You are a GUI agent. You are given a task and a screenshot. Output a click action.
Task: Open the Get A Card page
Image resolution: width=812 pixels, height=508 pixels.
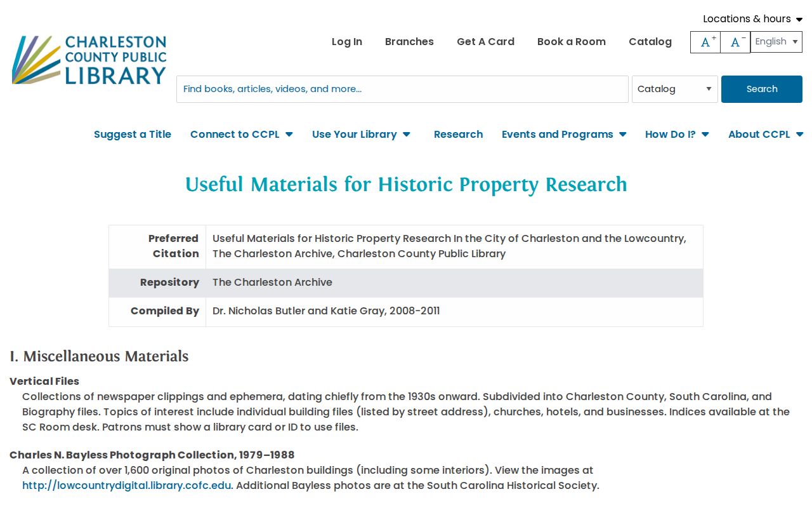(x=485, y=42)
